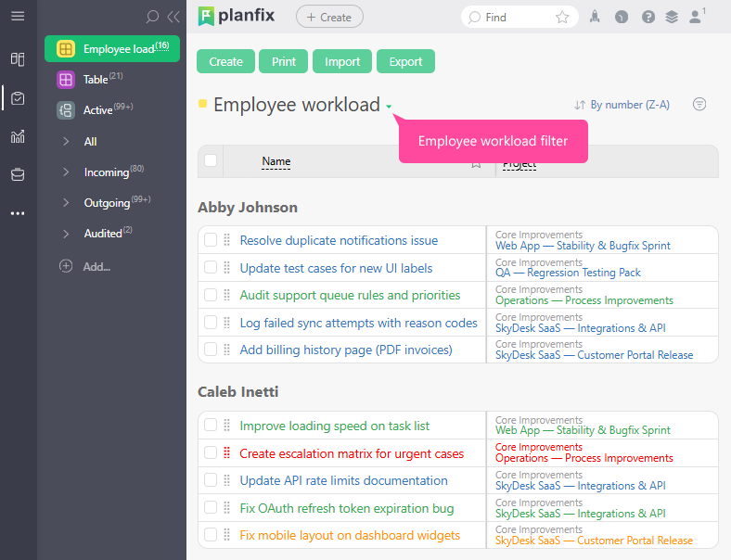Image resolution: width=731 pixels, height=560 pixels.
Task: Open the hamburger menu icon
Action: (18, 17)
